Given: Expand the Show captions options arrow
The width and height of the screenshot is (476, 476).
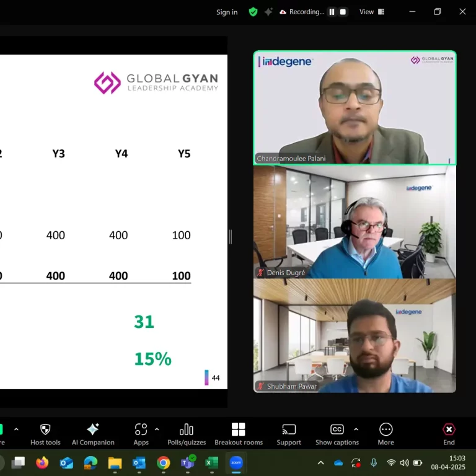Looking at the screenshot, I should point(356,429).
